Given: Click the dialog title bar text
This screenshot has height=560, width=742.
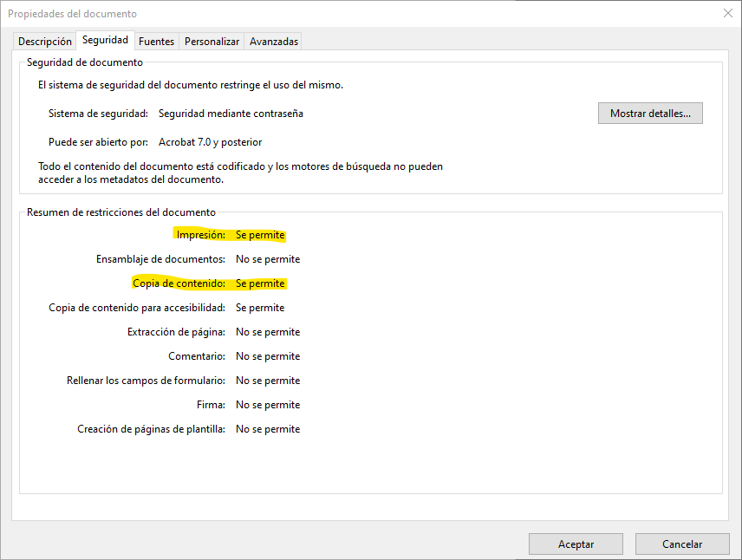Looking at the screenshot, I should (72, 14).
